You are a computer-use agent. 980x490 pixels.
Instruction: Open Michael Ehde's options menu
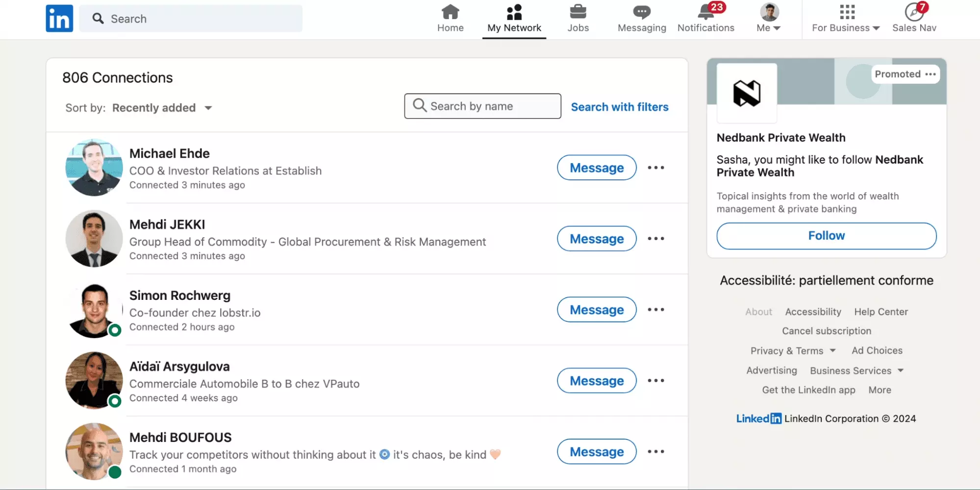656,168
